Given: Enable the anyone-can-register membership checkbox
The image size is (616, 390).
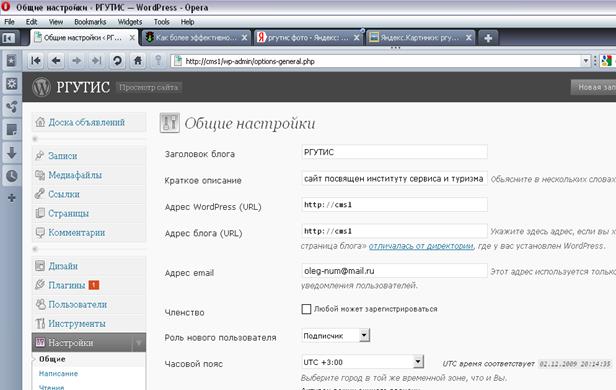Looking at the screenshot, I should click(306, 309).
